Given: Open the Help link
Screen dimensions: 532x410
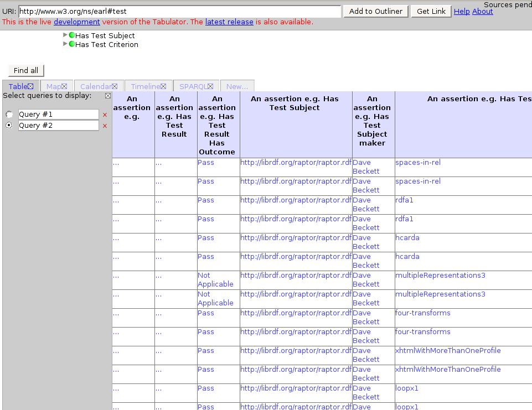Looking at the screenshot, I should tap(462, 11).
